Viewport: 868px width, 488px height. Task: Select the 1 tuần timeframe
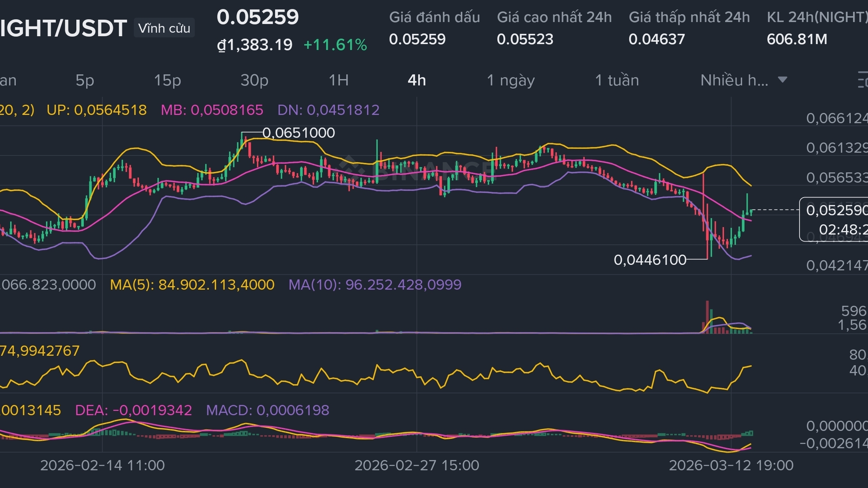[617, 80]
